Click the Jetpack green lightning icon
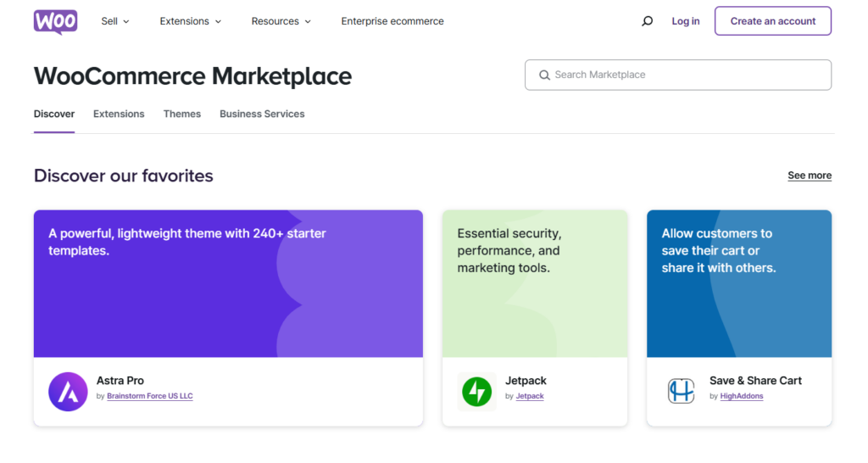Screen dimensions: 868x463 pos(476,392)
